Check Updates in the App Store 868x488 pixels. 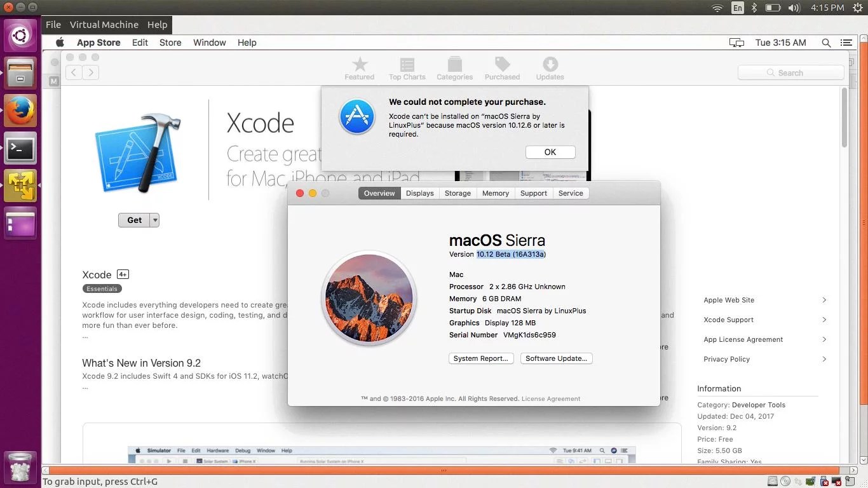549,67
